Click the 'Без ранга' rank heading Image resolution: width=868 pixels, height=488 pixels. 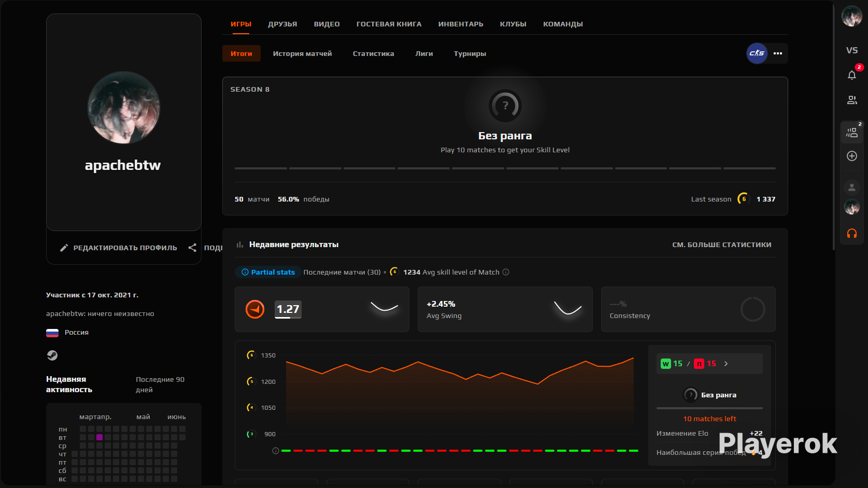click(505, 136)
